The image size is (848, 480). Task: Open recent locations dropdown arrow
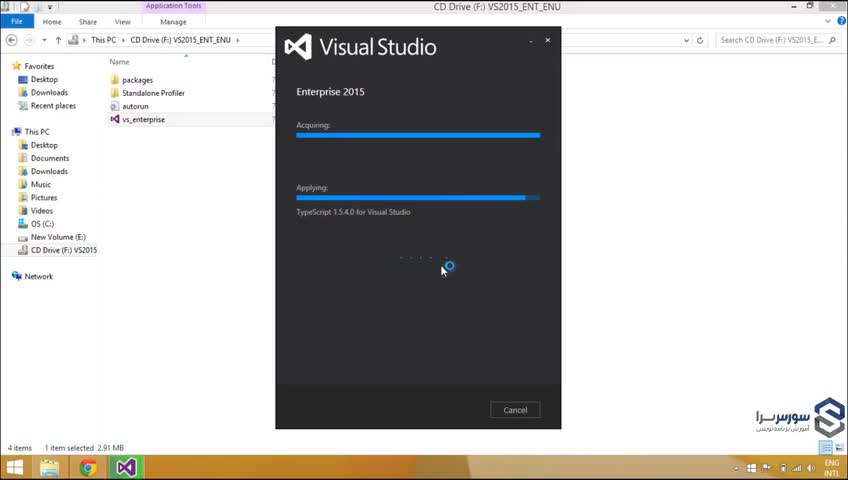tap(44, 40)
